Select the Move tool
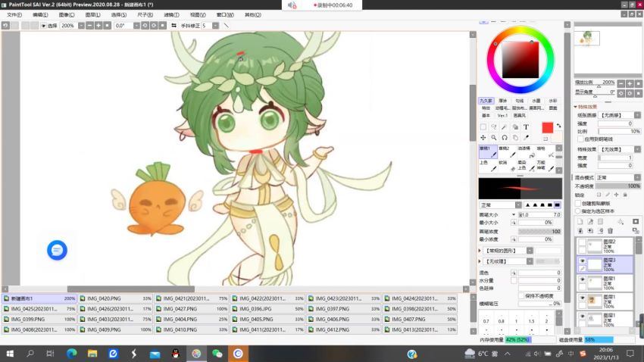This screenshot has height=362, width=644. point(483,138)
